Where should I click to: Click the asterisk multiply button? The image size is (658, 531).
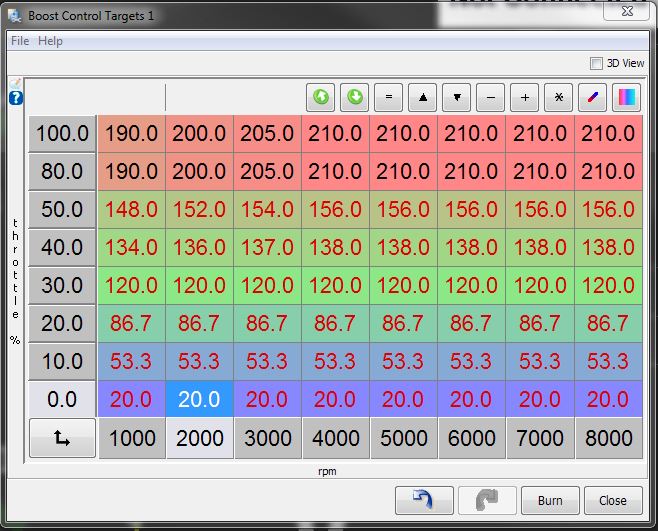pyautogui.click(x=559, y=98)
